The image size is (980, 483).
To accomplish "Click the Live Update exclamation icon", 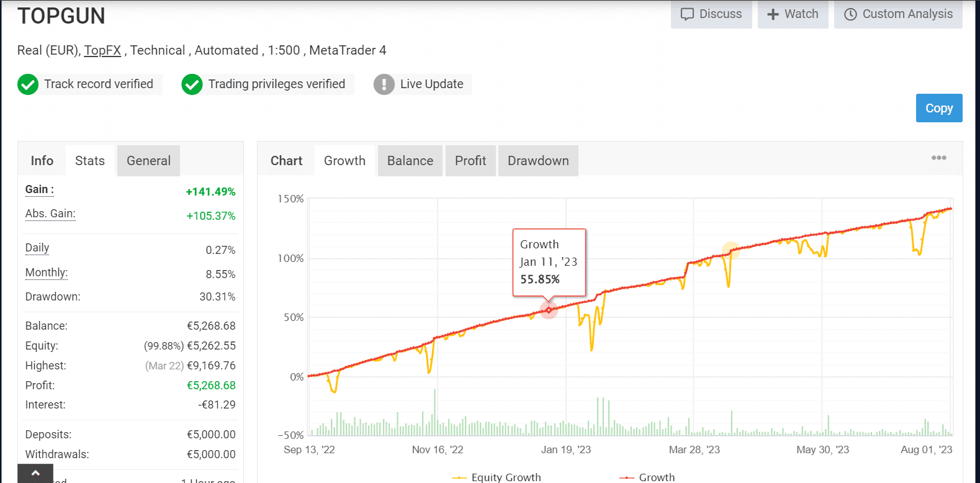I will (384, 84).
